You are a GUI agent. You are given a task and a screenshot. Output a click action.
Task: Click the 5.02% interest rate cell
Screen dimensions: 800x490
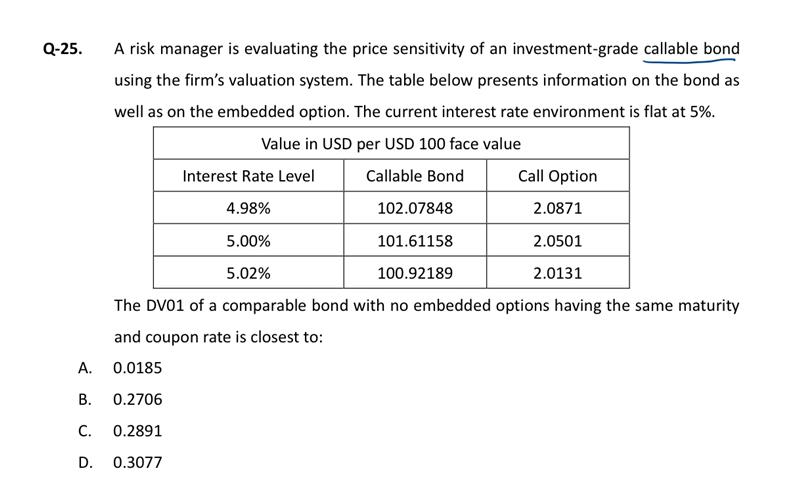(x=248, y=273)
